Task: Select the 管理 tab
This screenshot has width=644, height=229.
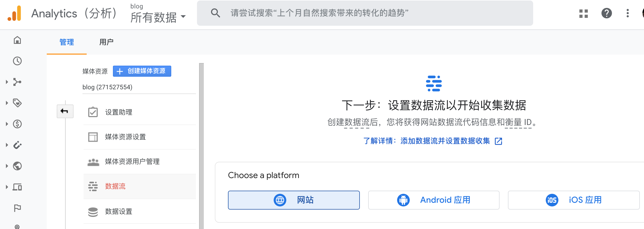Action: (x=67, y=42)
